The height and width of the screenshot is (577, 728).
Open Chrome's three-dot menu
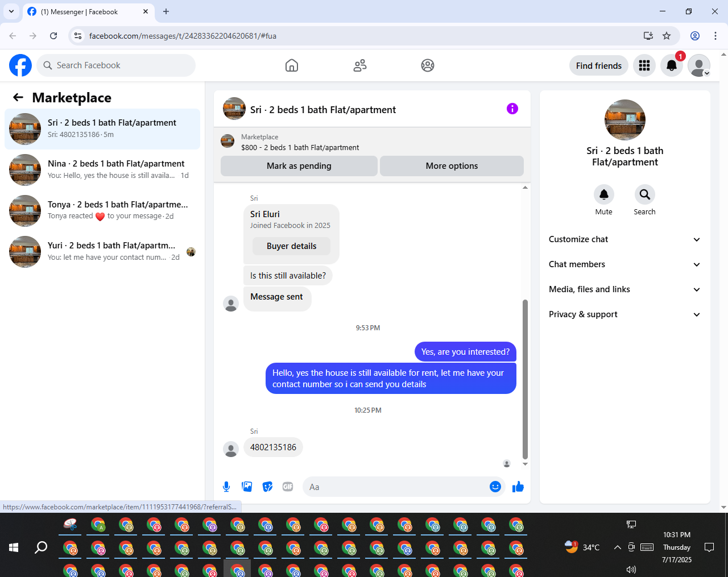(715, 36)
